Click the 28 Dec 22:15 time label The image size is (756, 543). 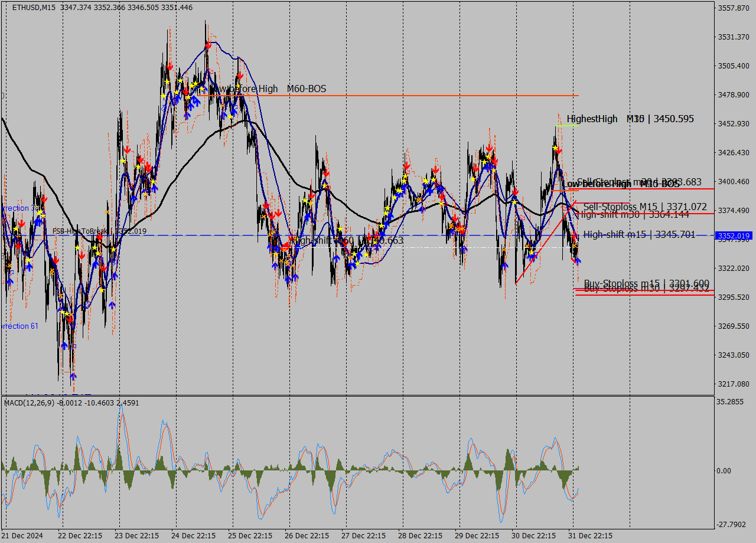tap(420, 536)
